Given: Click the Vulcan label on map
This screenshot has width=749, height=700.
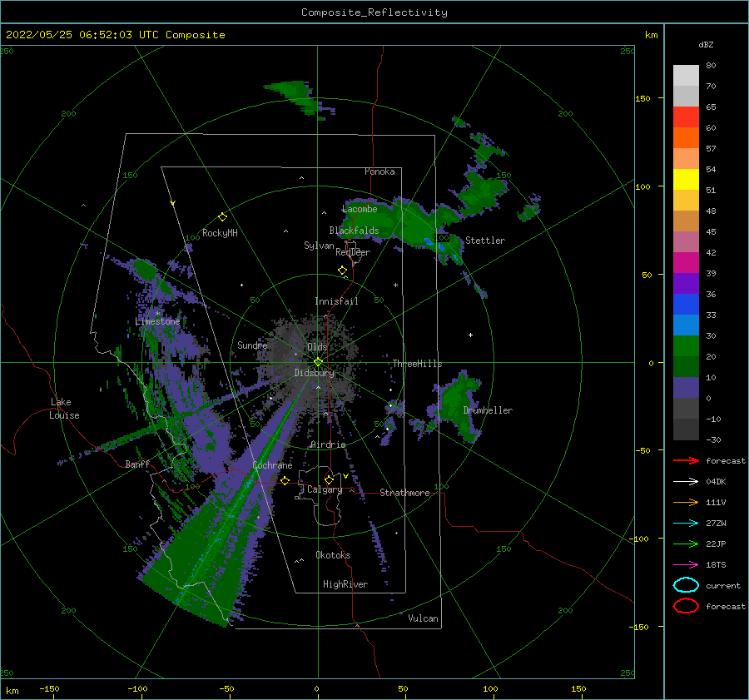Looking at the screenshot, I should click(424, 618).
